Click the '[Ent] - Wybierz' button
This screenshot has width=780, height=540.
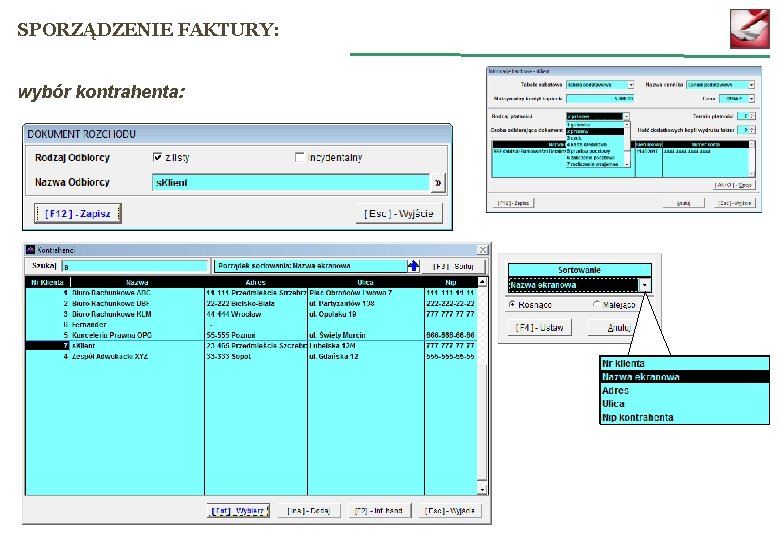click(238, 511)
